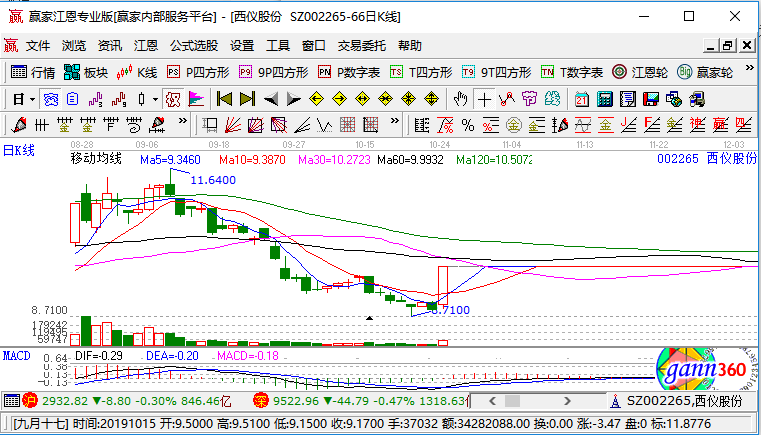
Task: Select the V-line with red circles tool
Action: 507,100
